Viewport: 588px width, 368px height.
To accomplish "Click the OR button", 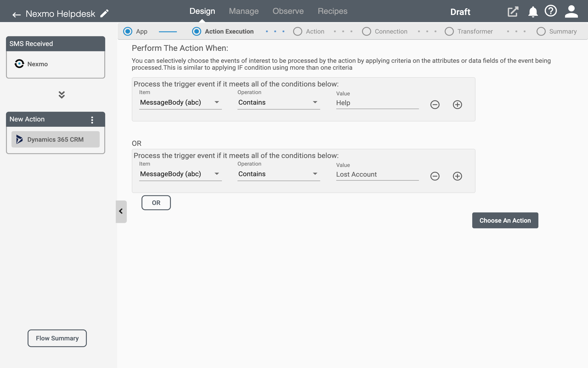I will 156,203.
